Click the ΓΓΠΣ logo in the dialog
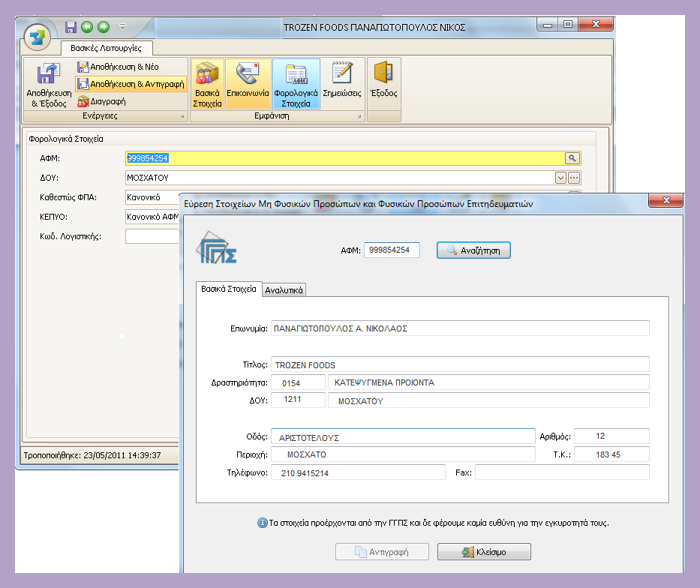The height and width of the screenshot is (588, 700). (217, 248)
